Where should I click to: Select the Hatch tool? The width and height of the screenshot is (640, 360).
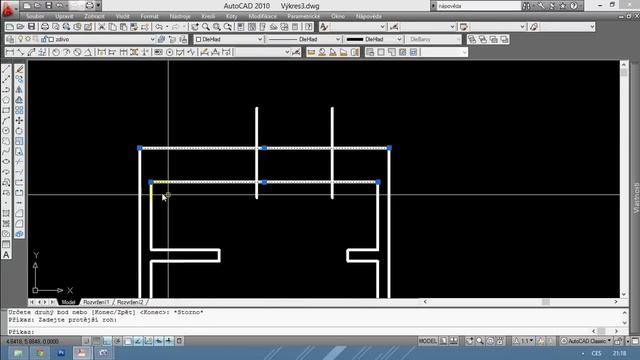point(6,213)
